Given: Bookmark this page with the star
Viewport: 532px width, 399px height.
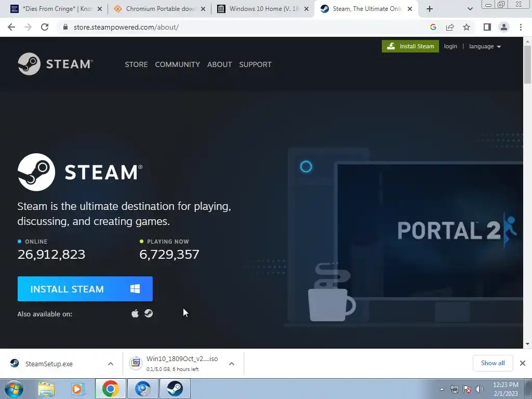Looking at the screenshot, I should pos(467,27).
